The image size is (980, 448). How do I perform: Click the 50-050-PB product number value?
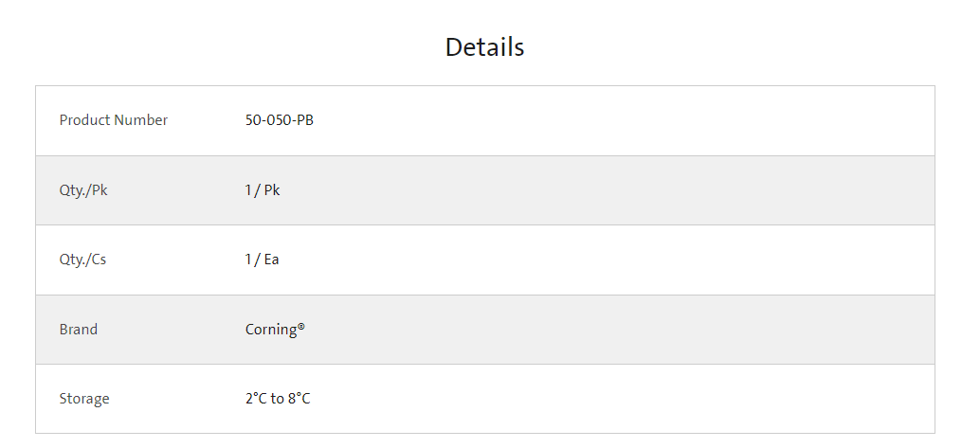click(280, 120)
